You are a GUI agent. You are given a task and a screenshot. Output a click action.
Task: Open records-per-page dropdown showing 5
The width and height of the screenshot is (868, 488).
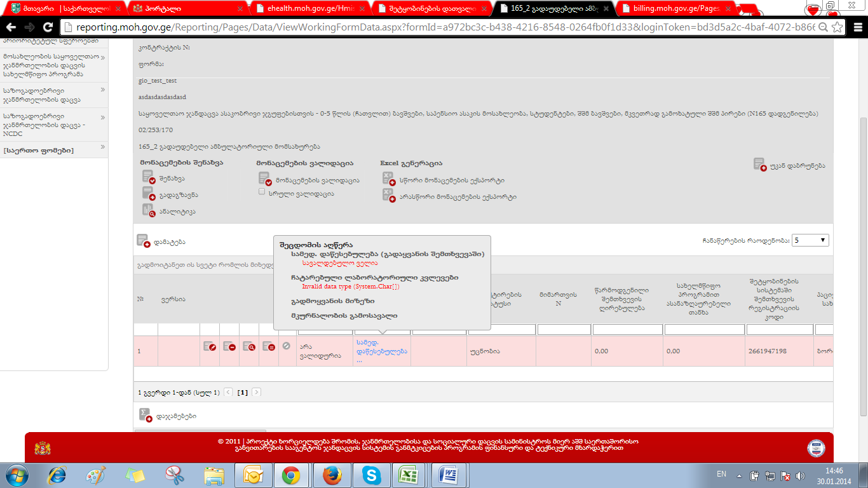coord(810,240)
